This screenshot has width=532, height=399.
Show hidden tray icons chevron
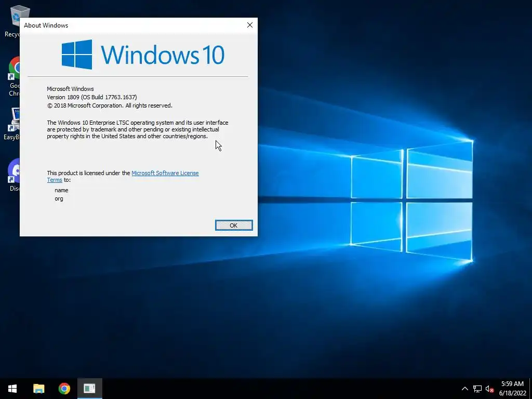tap(465, 389)
